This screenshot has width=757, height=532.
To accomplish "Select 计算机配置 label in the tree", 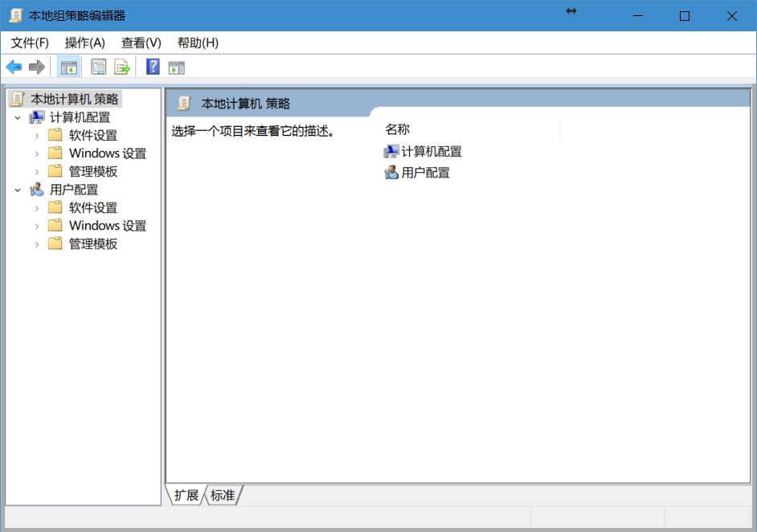I will click(80, 117).
